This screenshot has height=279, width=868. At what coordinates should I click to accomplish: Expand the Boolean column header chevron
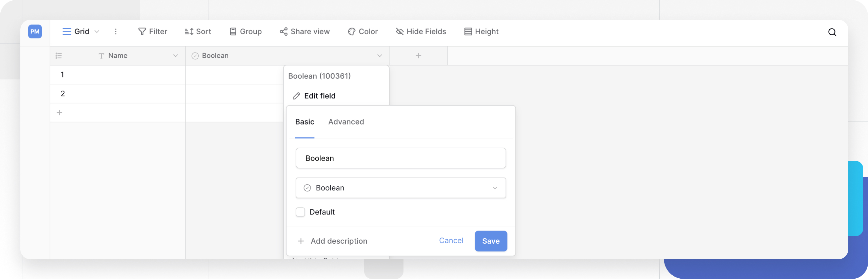tap(379, 56)
